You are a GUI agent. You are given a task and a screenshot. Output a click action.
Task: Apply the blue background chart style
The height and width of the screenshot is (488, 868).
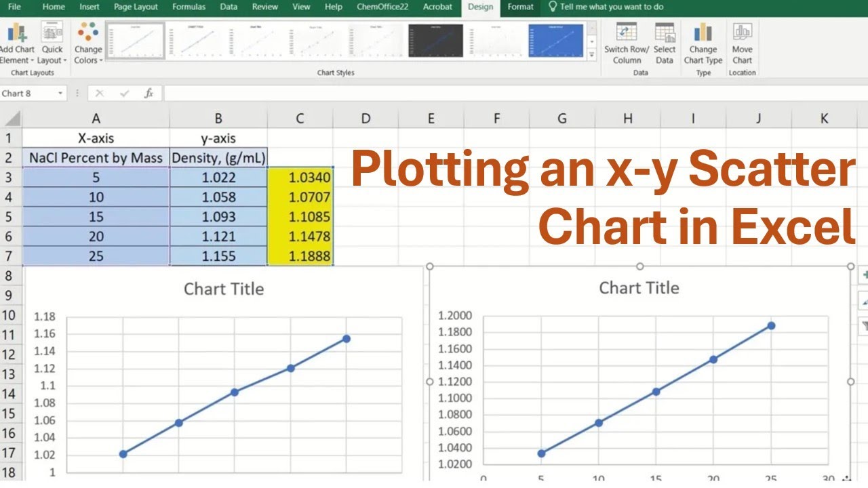[555, 41]
